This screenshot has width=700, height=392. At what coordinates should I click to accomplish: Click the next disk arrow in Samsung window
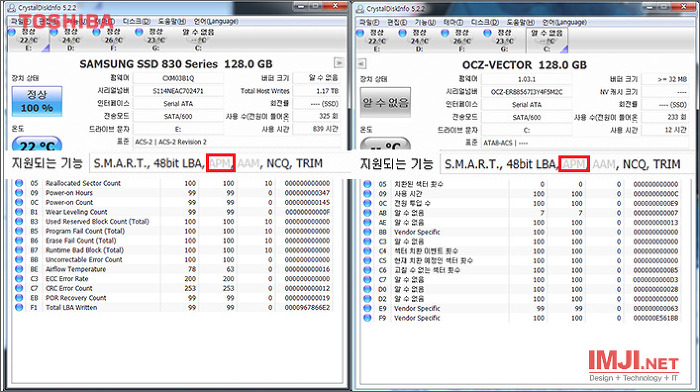coord(339,63)
